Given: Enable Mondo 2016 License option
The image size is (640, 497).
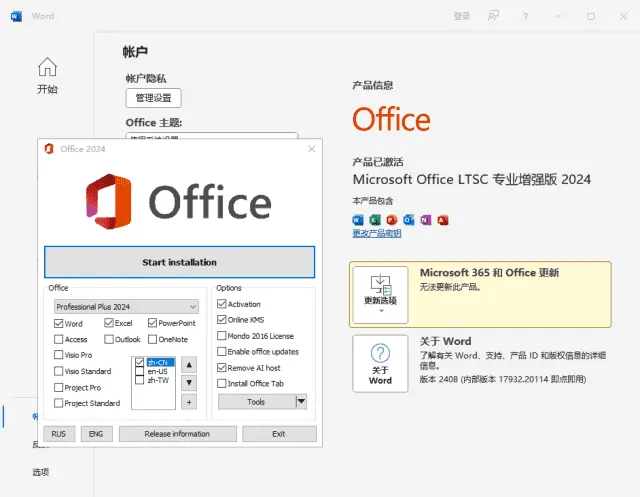Looking at the screenshot, I should [222, 335].
